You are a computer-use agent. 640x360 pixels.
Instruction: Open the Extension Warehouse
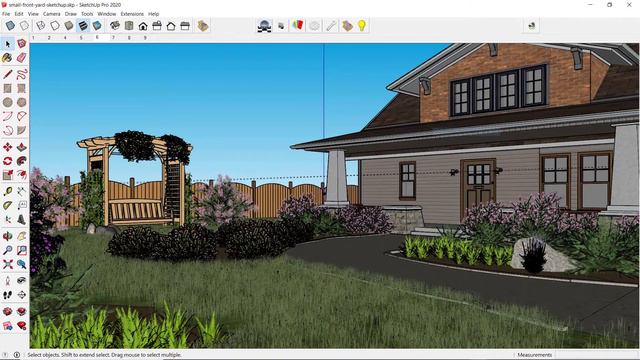pos(22,311)
